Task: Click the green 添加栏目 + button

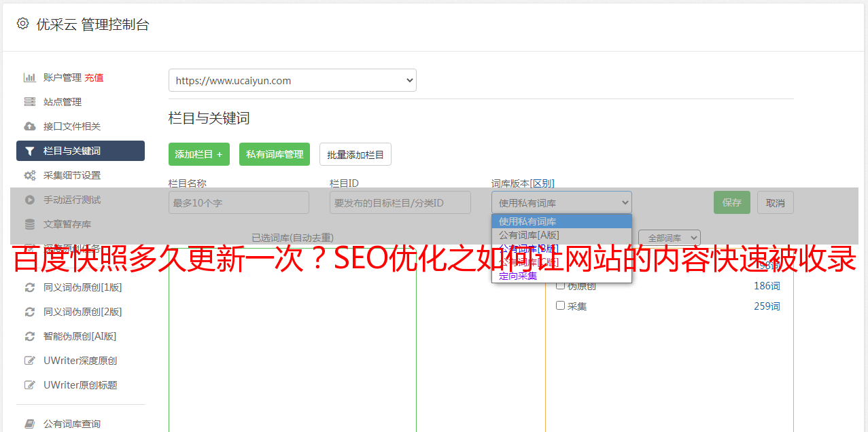Action: 199,154
